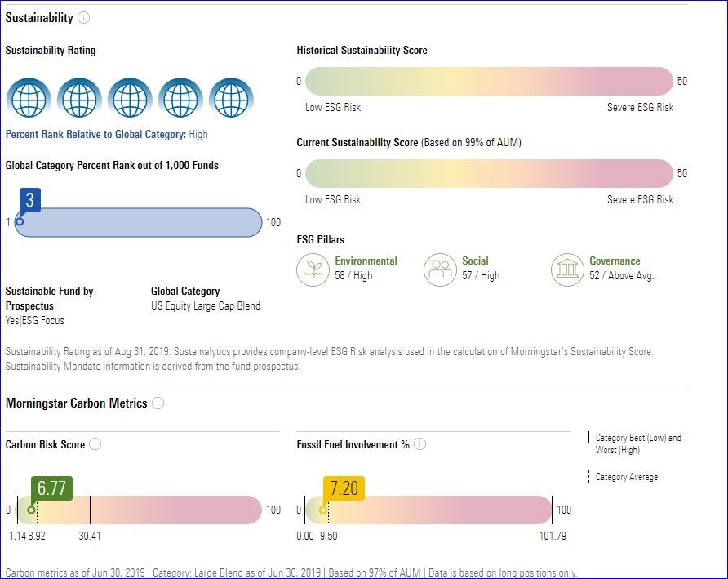
Task: Click the '57 / High' social score
Action: pyautogui.click(x=481, y=275)
